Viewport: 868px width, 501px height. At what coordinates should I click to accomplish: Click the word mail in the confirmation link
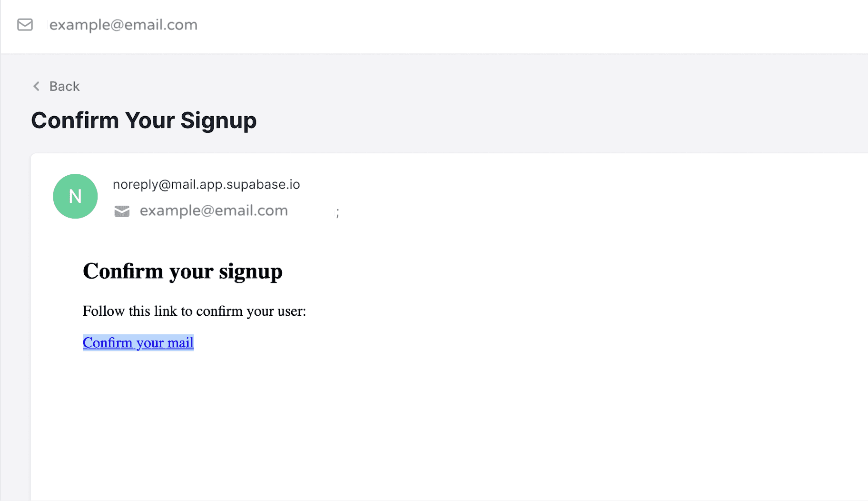pos(179,342)
